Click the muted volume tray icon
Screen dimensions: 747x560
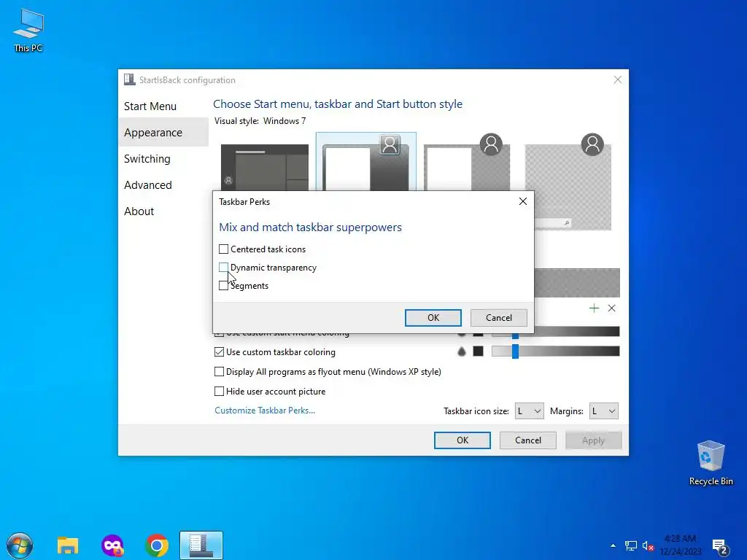click(648, 545)
